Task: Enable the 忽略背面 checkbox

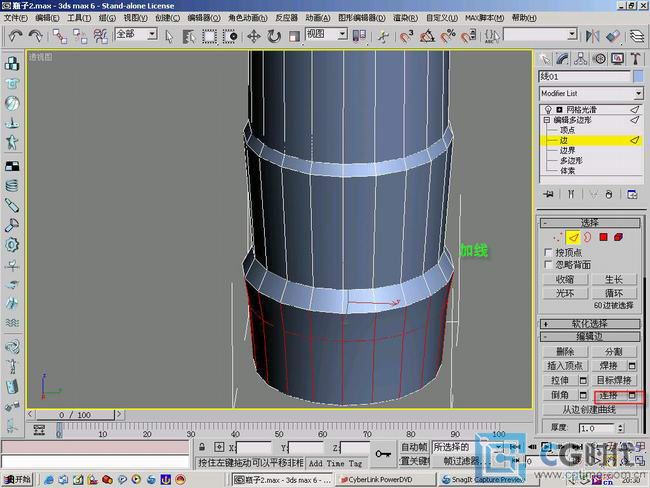Action: (548, 265)
